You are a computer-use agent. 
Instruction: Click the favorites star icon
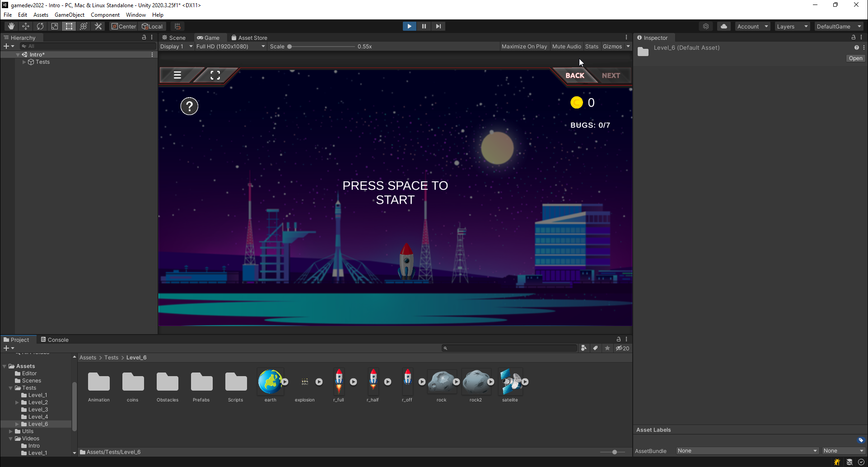pos(607,348)
